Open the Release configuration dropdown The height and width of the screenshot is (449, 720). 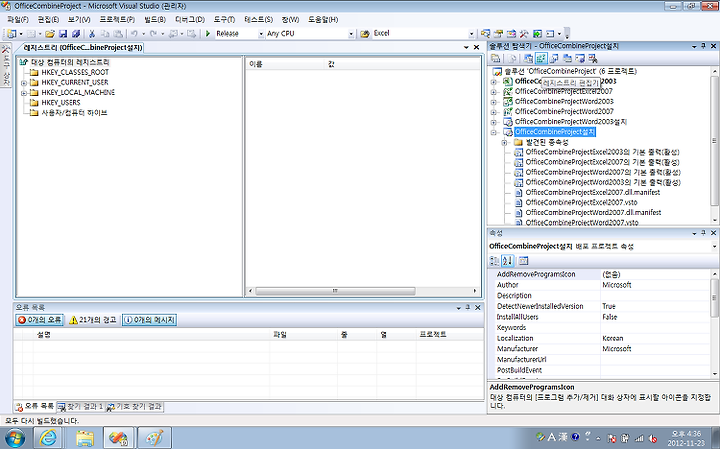[261, 34]
